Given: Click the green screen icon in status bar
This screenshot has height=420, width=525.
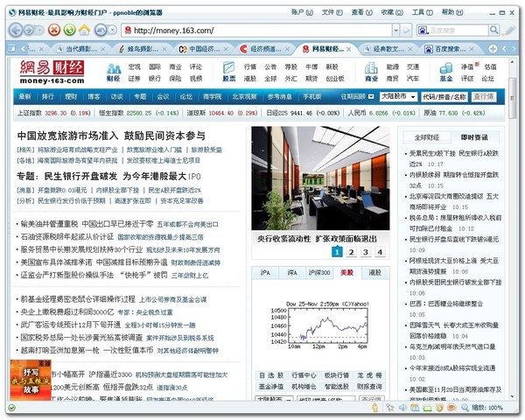Looking at the screenshot, I should 427,408.
